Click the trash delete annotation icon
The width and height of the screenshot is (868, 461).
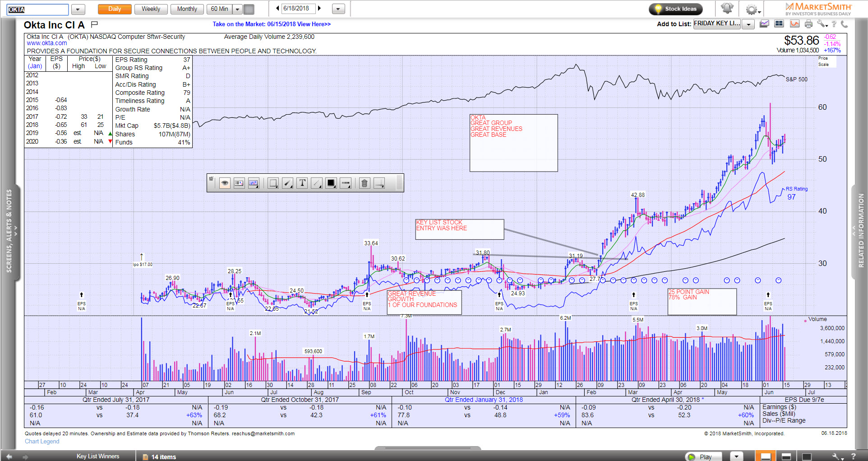365,183
